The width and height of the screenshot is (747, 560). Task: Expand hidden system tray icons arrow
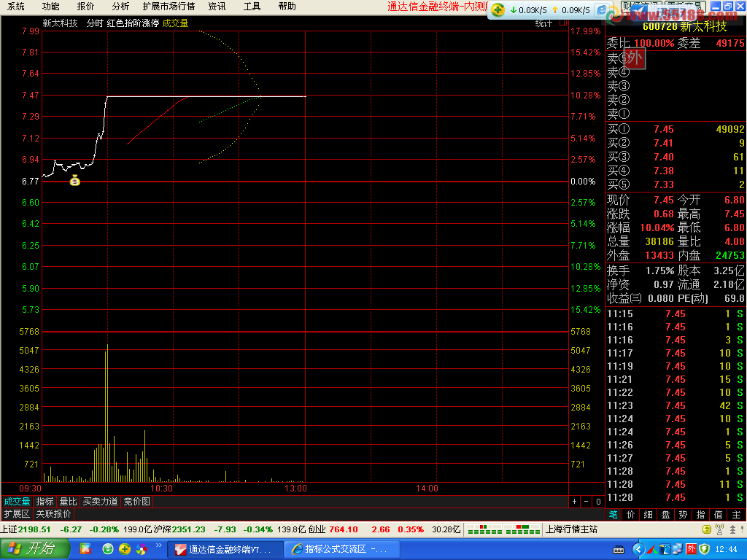point(638,550)
